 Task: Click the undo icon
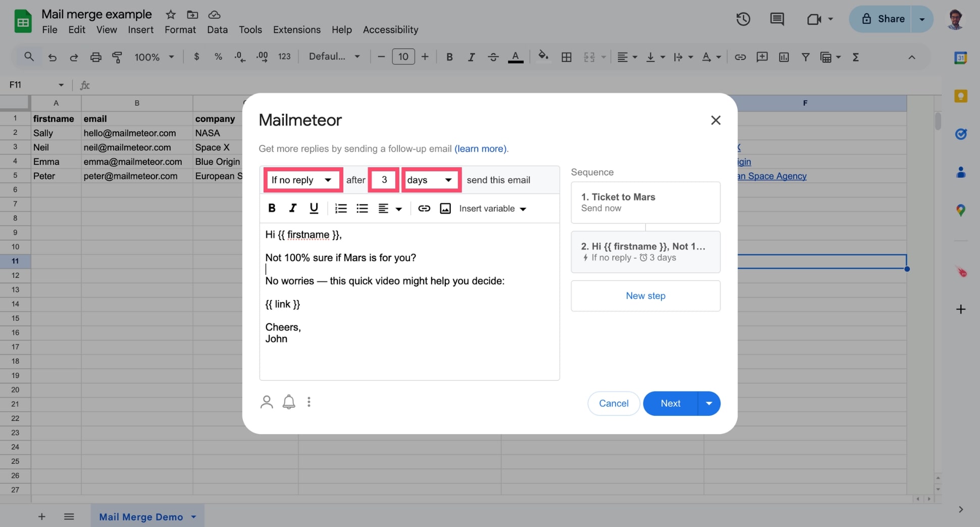pyautogui.click(x=52, y=57)
